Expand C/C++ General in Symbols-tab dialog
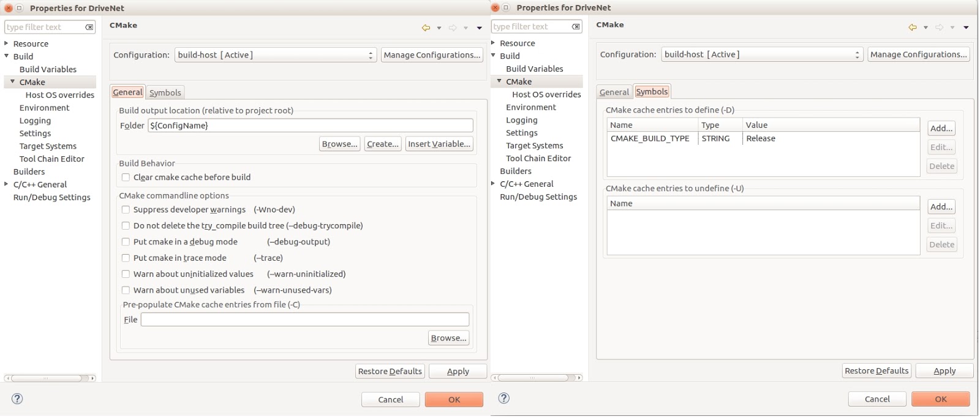980x417 pixels. (493, 184)
